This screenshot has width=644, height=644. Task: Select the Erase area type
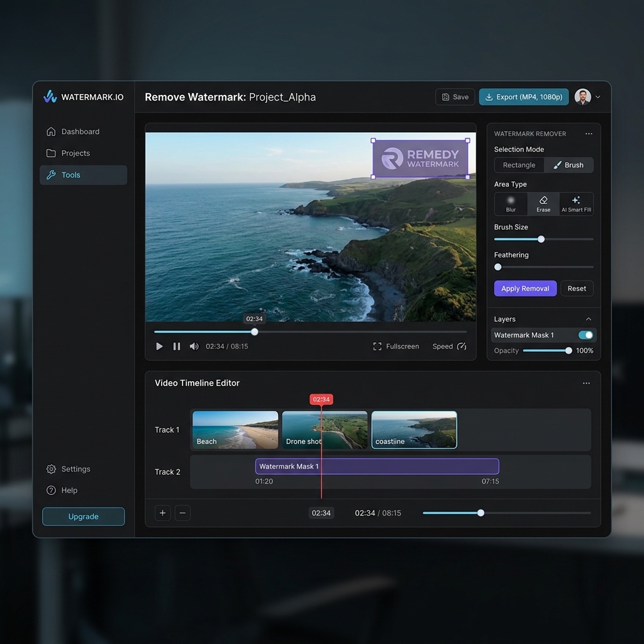(x=543, y=204)
